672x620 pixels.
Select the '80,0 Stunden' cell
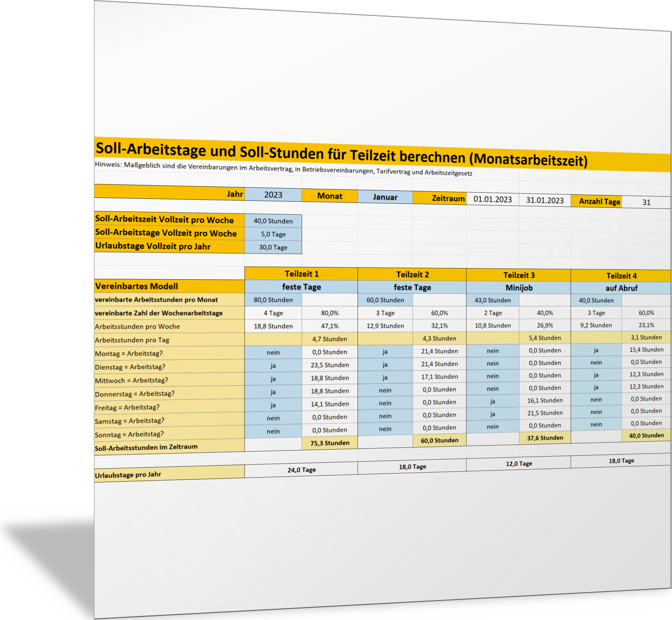pos(273,300)
